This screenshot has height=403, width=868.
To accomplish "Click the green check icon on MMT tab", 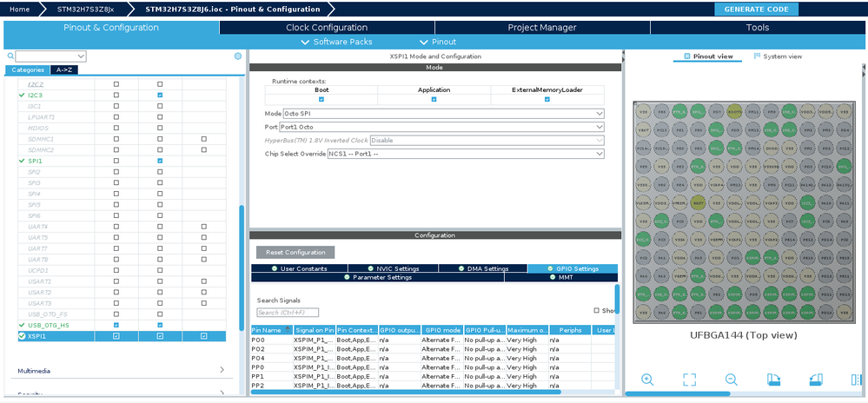I will point(553,277).
